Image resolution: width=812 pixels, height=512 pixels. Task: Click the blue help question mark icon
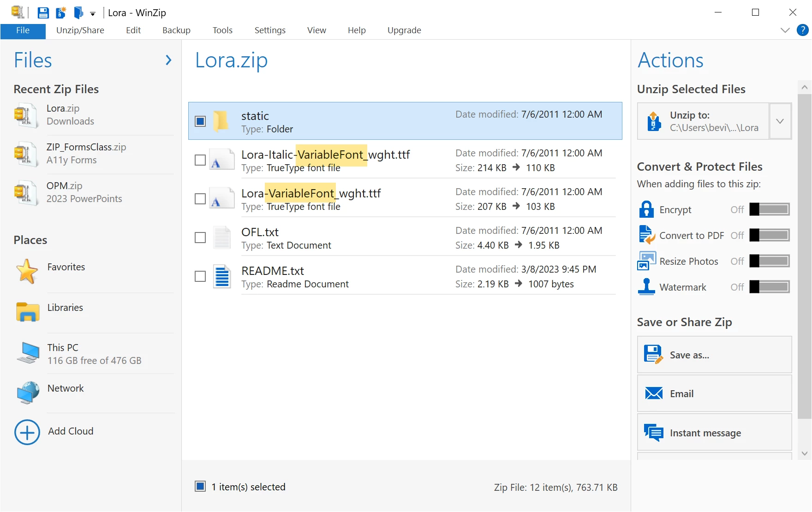[x=803, y=30]
